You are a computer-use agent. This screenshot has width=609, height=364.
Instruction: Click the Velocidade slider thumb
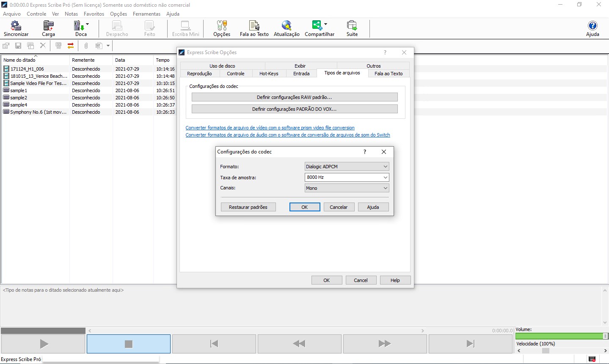[546, 351]
